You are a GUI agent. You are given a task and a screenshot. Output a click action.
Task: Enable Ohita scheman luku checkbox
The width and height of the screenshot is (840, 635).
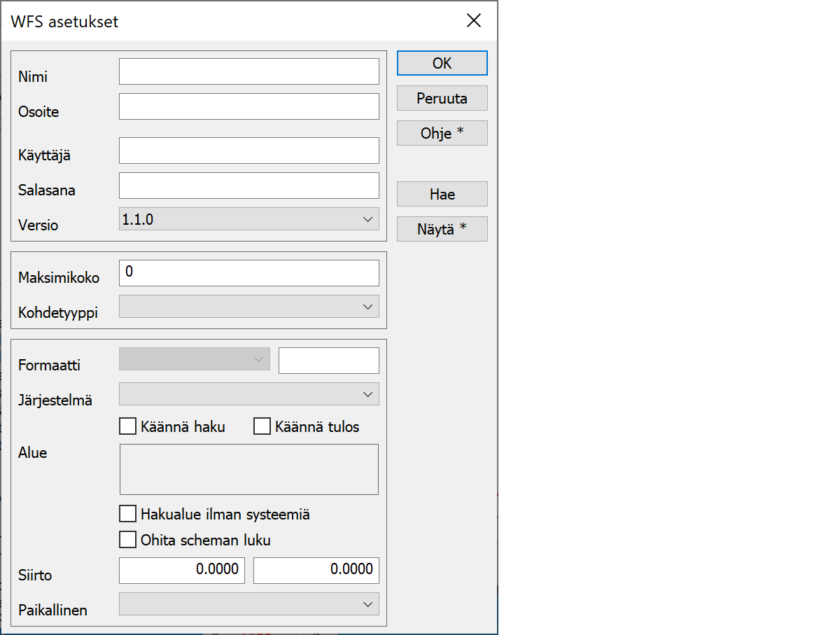coord(128,540)
